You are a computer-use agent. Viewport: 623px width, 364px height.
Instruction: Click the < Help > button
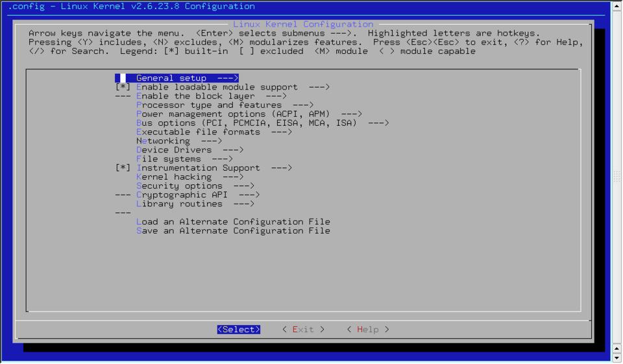pos(368,330)
